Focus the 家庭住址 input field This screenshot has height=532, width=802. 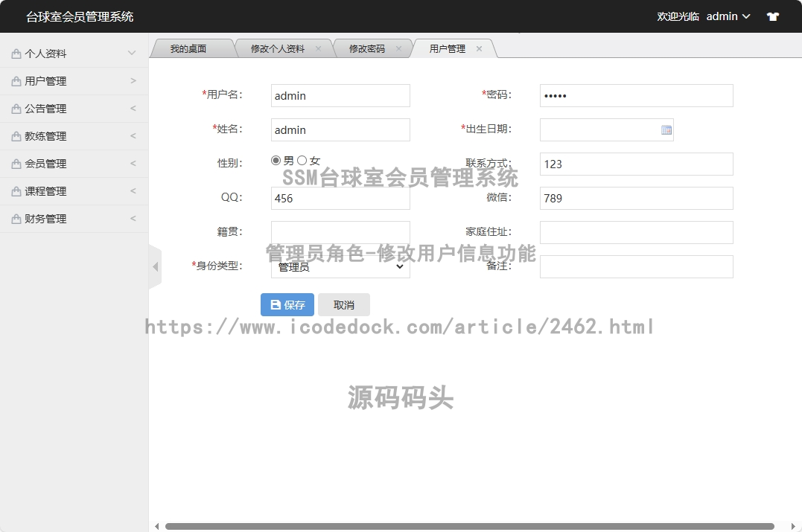(636, 233)
